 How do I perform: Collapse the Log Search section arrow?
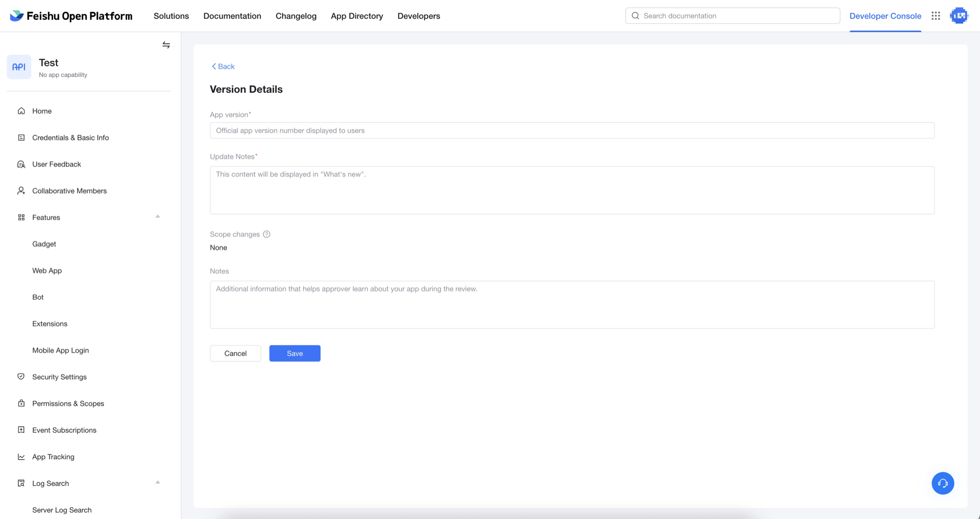pyautogui.click(x=158, y=483)
